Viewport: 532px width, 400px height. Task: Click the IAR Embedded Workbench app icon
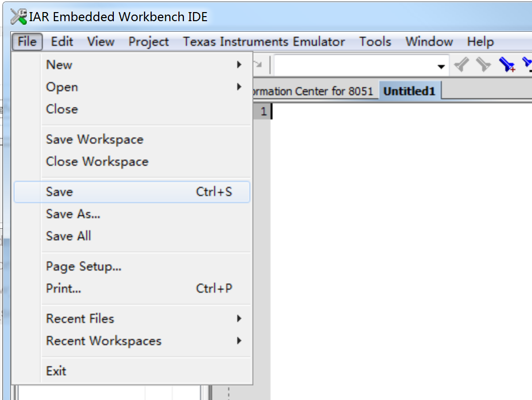tap(18, 17)
